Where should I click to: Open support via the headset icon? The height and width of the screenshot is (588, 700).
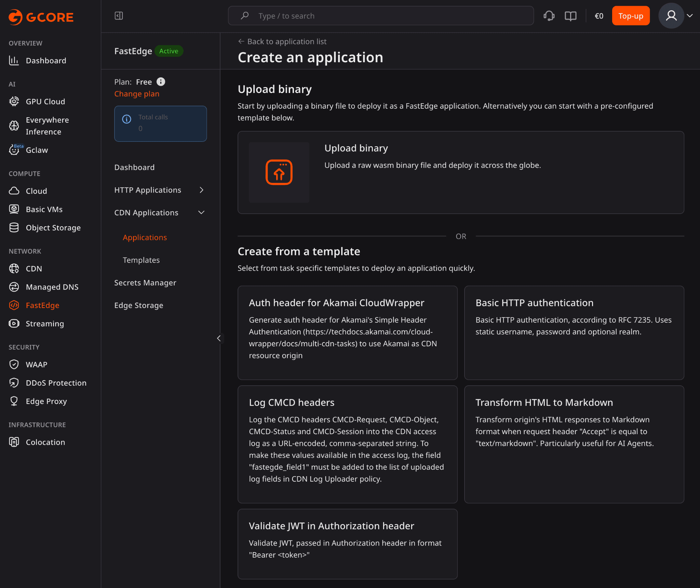[549, 16]
